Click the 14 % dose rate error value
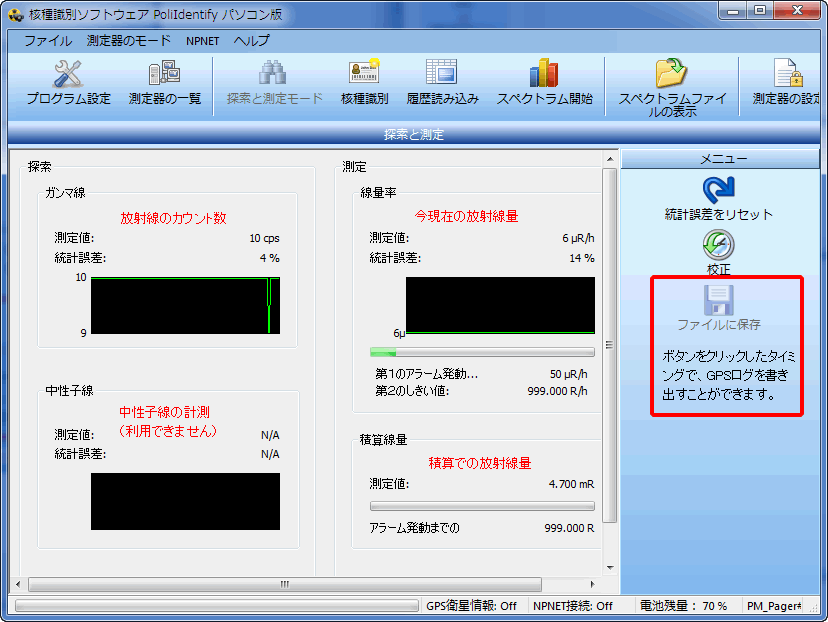 pos(581,258)
